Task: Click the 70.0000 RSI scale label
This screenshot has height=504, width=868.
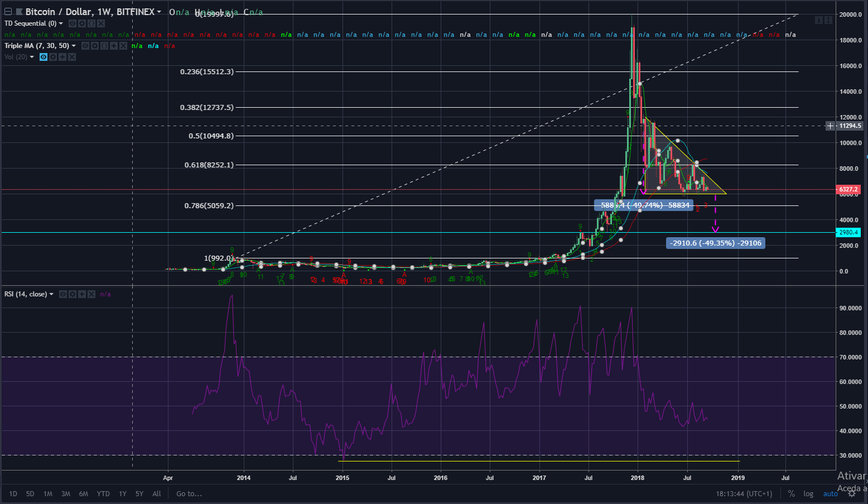Action: pyautogui.click(x=851, y=357)
